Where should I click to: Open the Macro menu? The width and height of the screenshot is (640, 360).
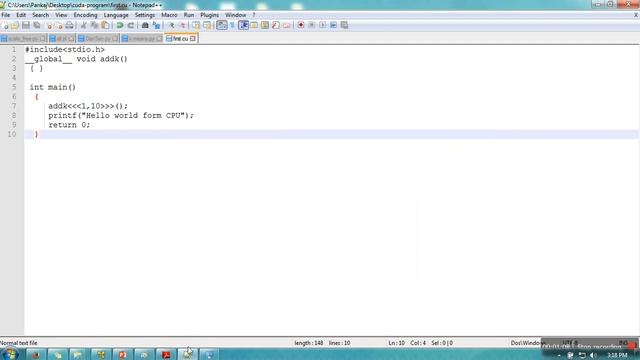click(x=169, y=15)
